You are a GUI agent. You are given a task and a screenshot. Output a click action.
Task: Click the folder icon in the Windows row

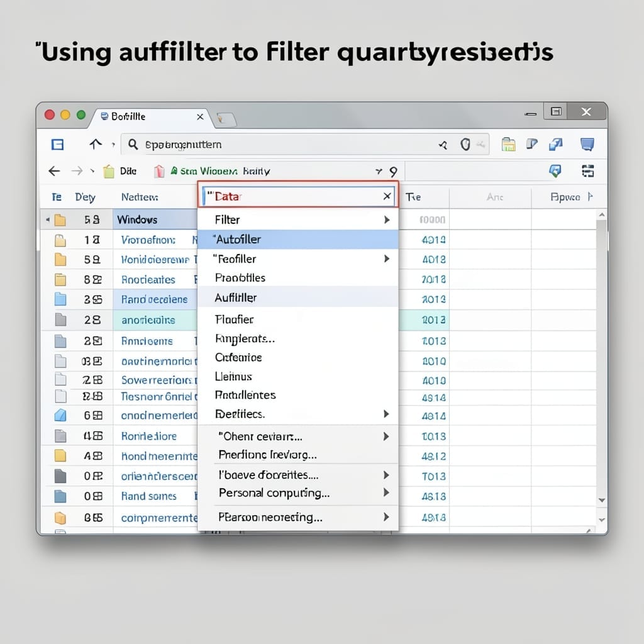60,220
